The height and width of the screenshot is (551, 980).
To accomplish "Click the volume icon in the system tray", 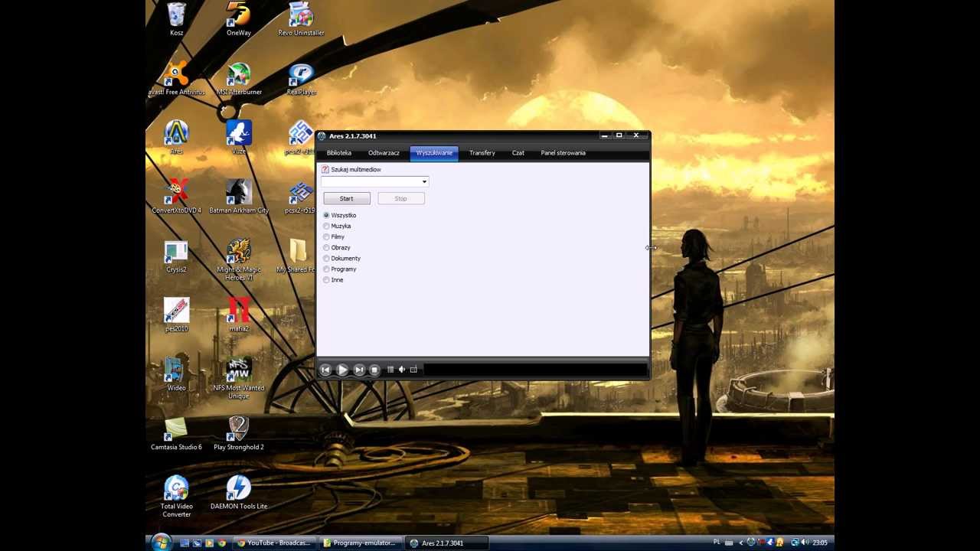I will click(805, 543).
